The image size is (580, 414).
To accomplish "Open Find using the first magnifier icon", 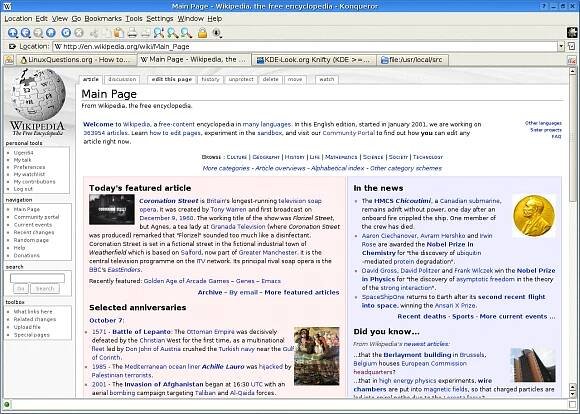I will point(159,33).
